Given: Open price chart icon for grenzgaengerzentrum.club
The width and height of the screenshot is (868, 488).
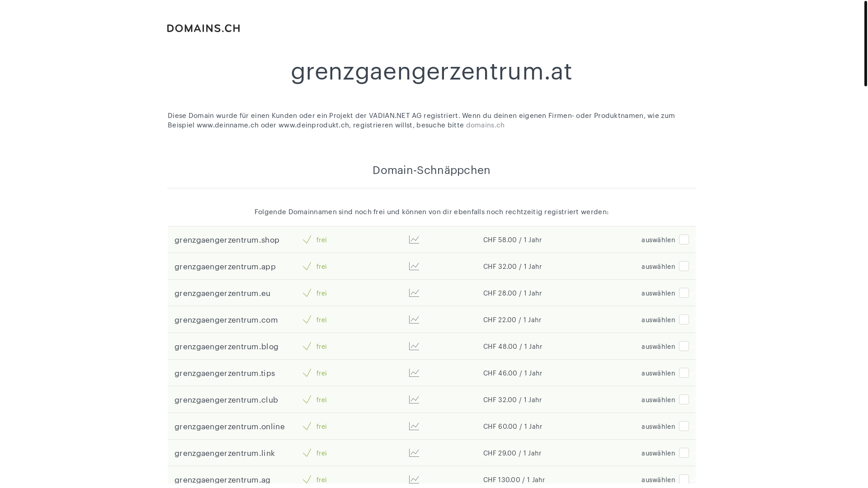Looking at the screenshot, I should click(414, 399).
